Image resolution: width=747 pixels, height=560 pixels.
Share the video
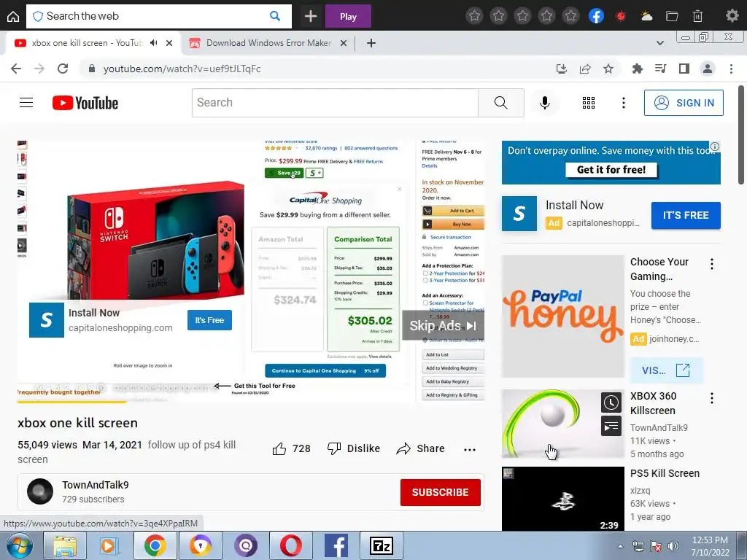pyautogui.click(x=421, y=448)
